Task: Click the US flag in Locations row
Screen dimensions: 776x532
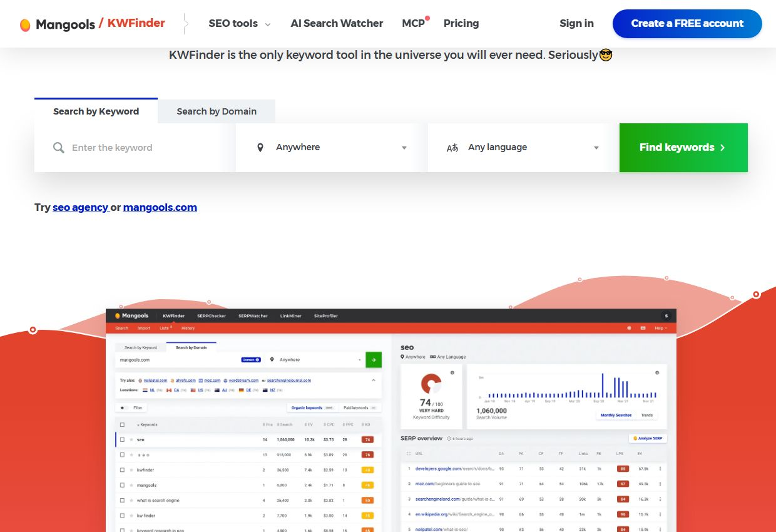Action: 193,390
